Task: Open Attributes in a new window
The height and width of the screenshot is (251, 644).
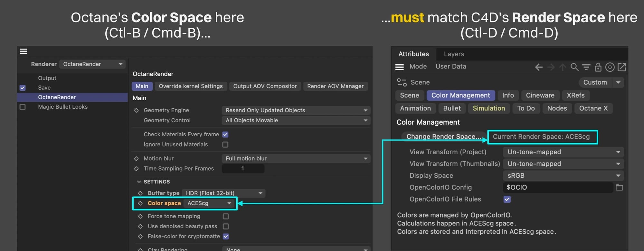Action: point(622,67)
